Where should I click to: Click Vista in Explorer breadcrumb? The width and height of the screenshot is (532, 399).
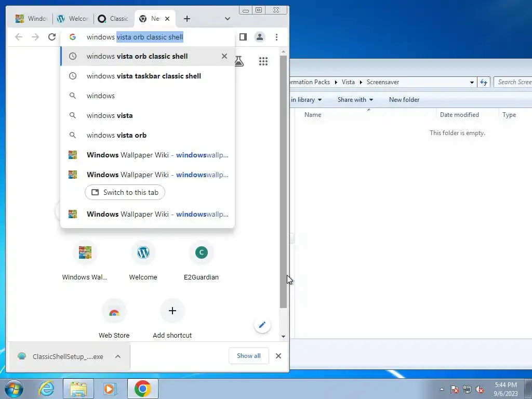[348, 82]
